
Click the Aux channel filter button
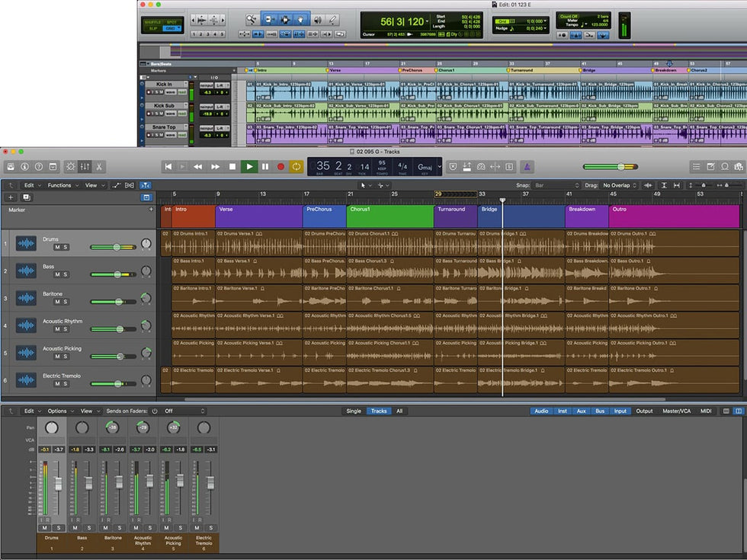point(581,411)
